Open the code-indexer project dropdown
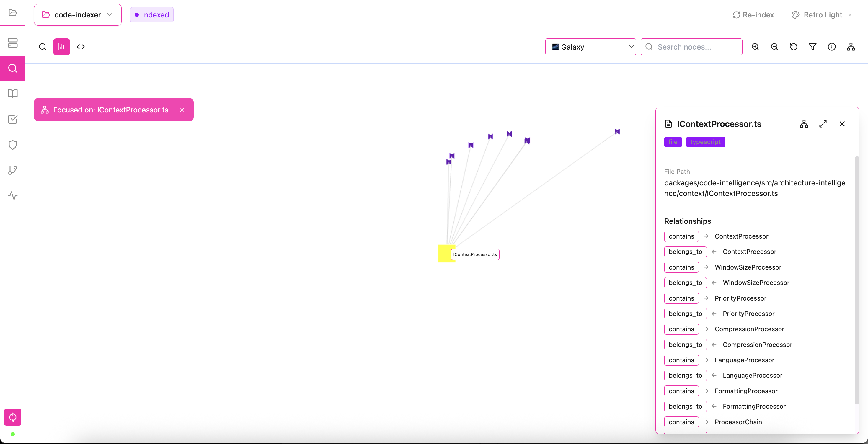868x444 pixels. click(77, 15)
